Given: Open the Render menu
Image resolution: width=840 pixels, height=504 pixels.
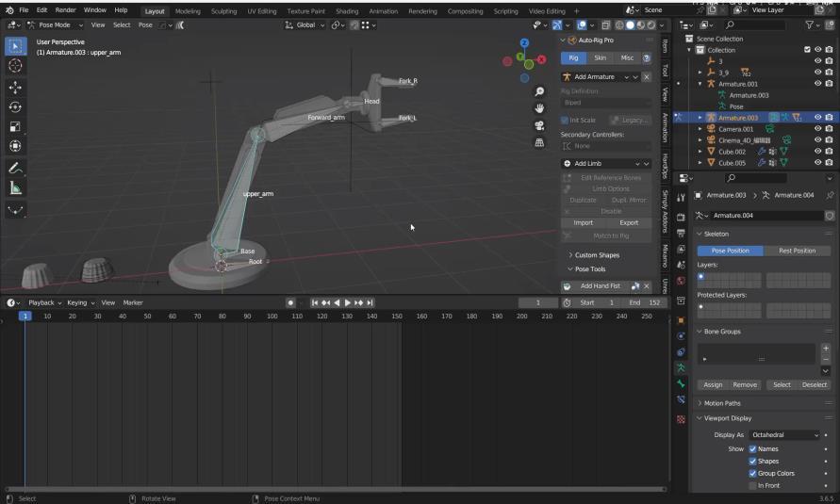Looking at the screenshot, I should coord(65,10).
